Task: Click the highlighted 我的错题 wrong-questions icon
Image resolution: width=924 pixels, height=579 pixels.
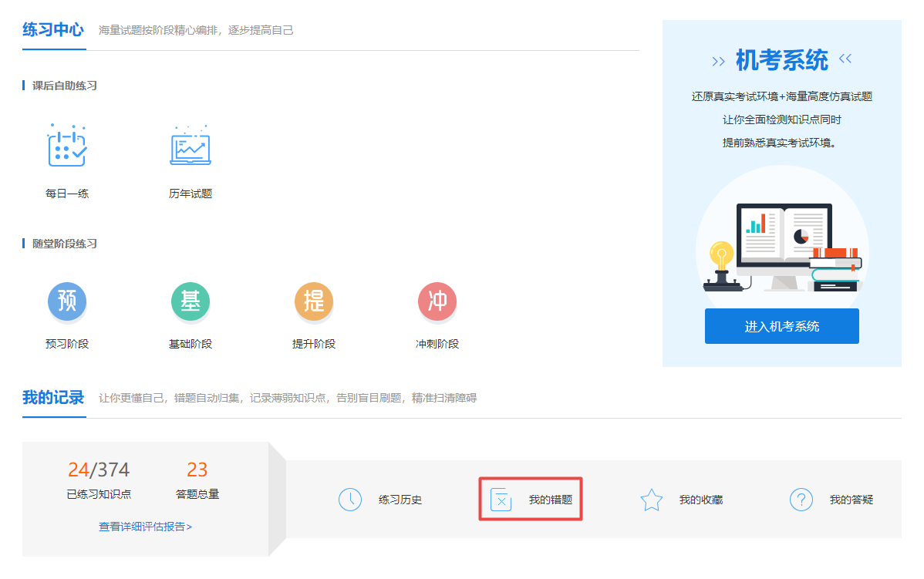Action: 501,500
